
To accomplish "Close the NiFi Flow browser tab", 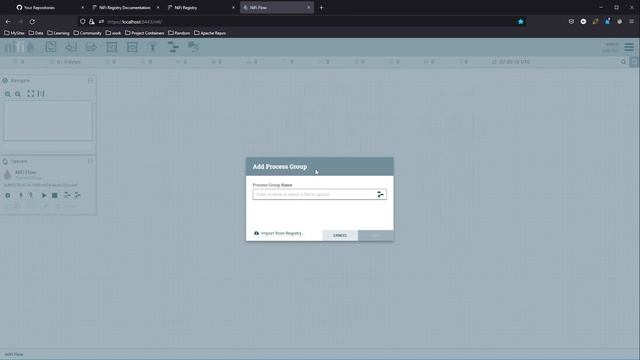I will 309,7.
